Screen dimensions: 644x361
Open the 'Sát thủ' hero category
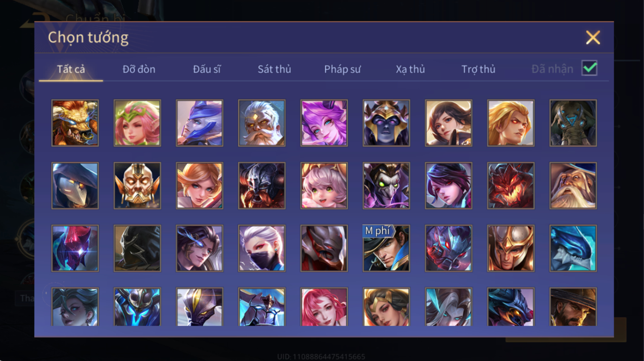tap(274, 69)
